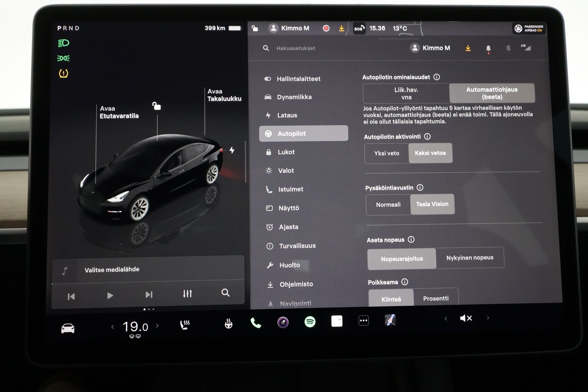Set Autopilot activation to Yksi veto
The width and height of the screenshot is (588, 392).
coord(387,153)
